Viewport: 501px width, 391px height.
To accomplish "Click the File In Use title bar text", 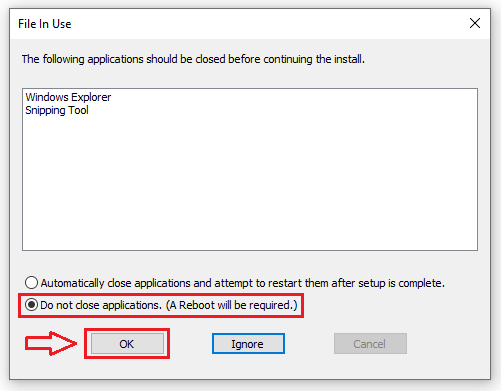I will point(45,24).
